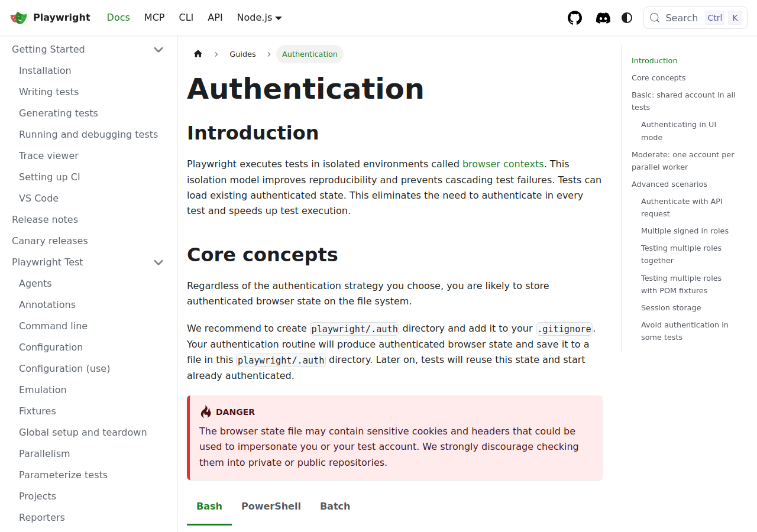This screenshot has width=757, height=532.
Task: Open Parameterize tests in the sidebar
Action: click(x=63, y=475)
